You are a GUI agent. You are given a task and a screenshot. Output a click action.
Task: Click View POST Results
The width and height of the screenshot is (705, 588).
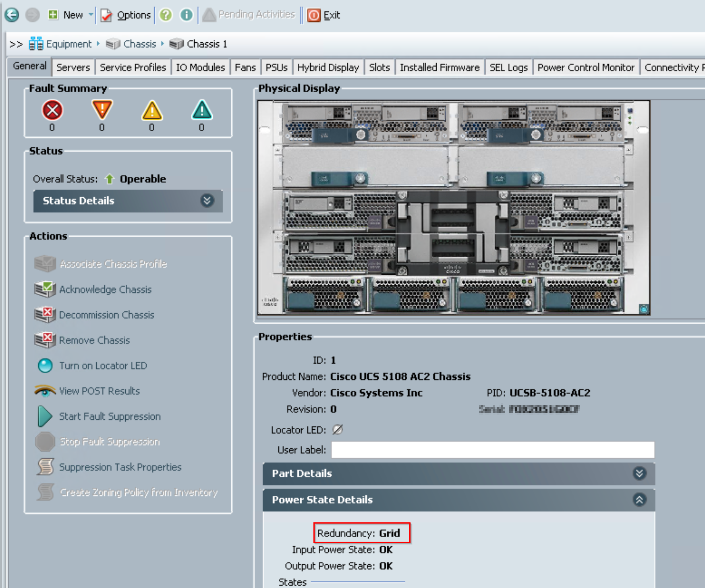pyautogui.click(x=100, y=391)
